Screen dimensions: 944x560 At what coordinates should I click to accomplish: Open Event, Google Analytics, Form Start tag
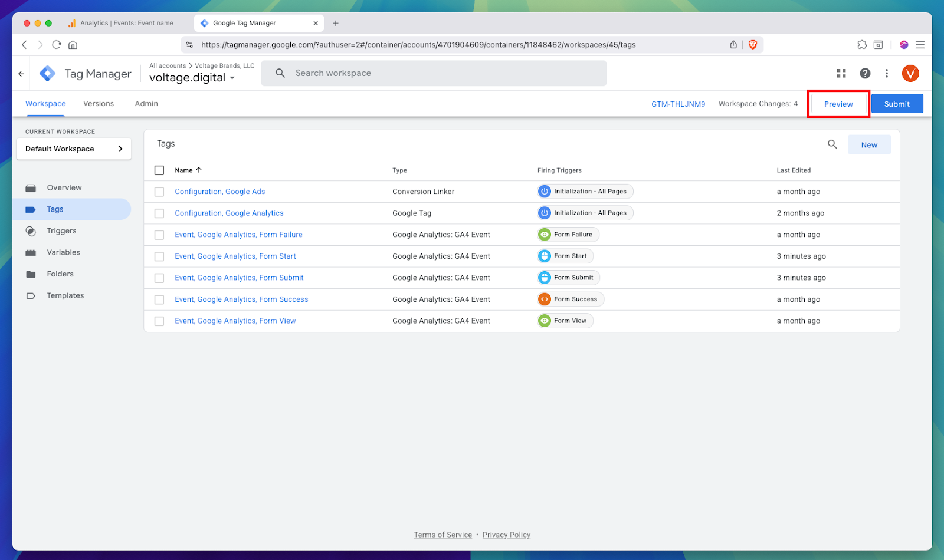point(235,256)
